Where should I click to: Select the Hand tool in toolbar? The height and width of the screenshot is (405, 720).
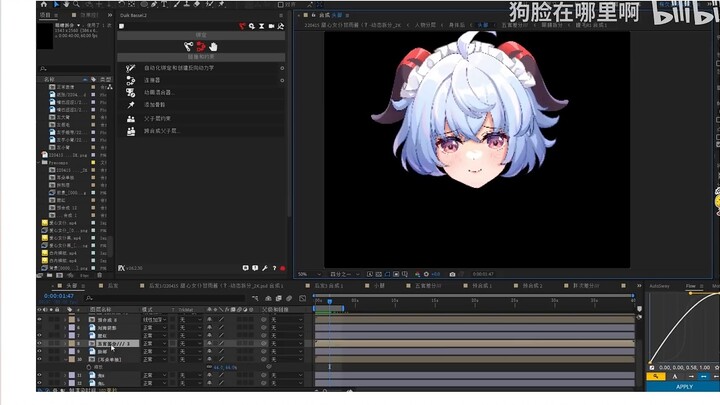tap(67, 4)
